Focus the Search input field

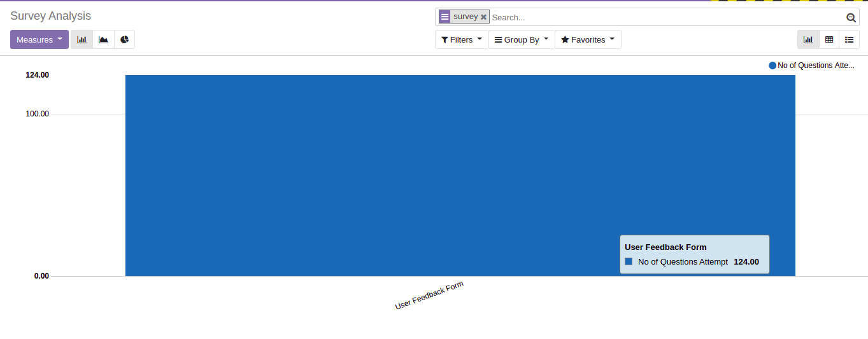tap(666, 17)
